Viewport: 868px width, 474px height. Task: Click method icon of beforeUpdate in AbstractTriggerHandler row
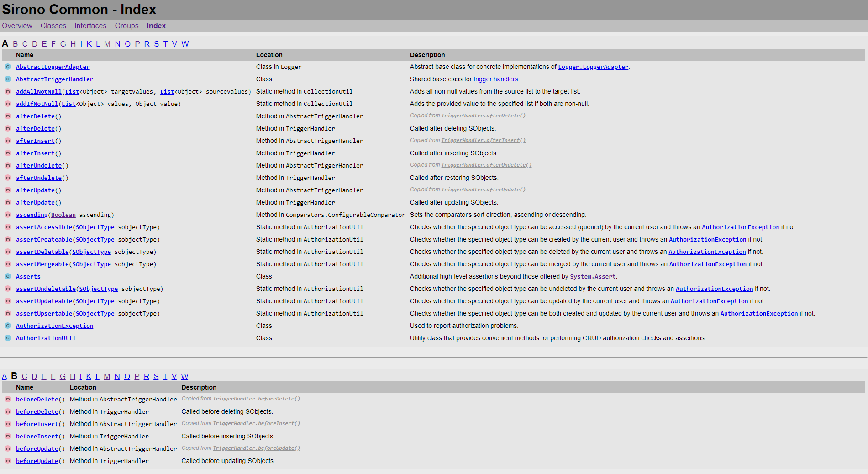pyautogui.click(x=8, y=448)
